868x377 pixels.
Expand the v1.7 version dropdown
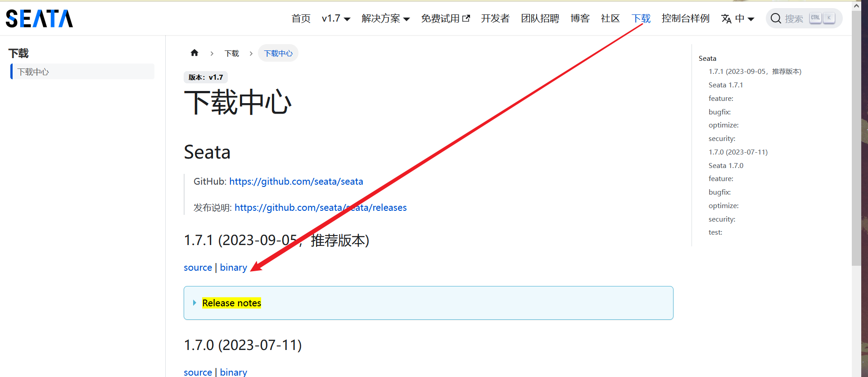[336, 18]
